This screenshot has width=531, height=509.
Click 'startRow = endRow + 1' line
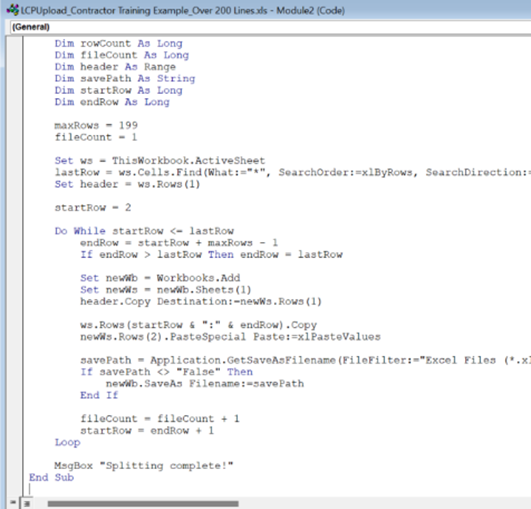[x=147, y=431]
